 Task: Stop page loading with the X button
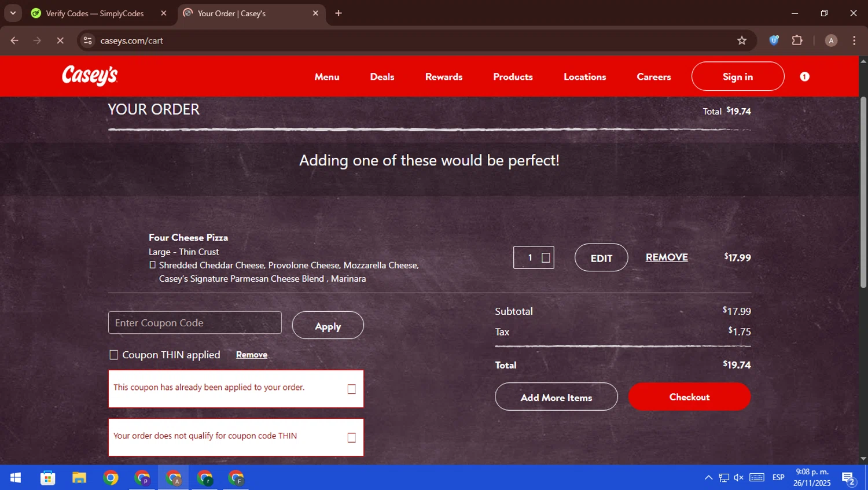point(60,40)
